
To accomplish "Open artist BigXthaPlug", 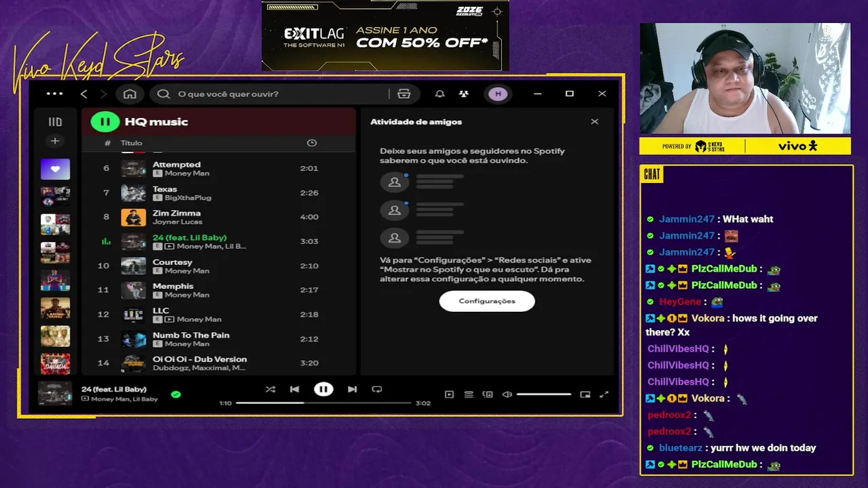I will pos(188,198).
